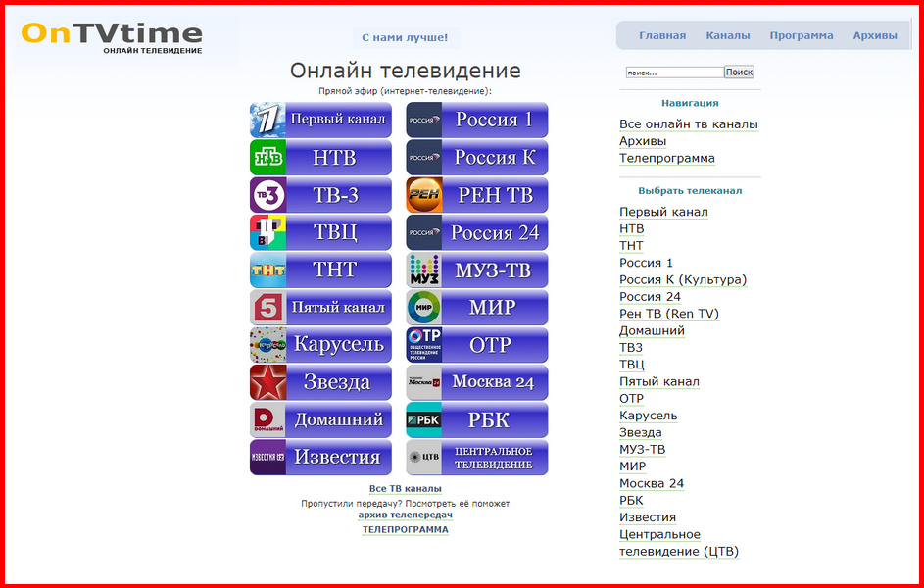Open the Архивы top menu item

(x=875, y=35)
